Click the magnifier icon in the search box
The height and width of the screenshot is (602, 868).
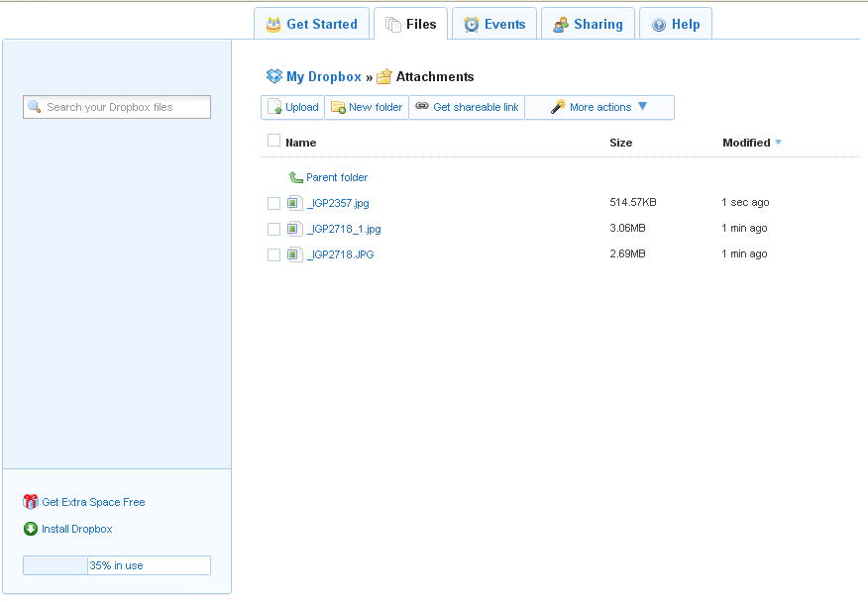pyautogui.click(x=34, y=106)
